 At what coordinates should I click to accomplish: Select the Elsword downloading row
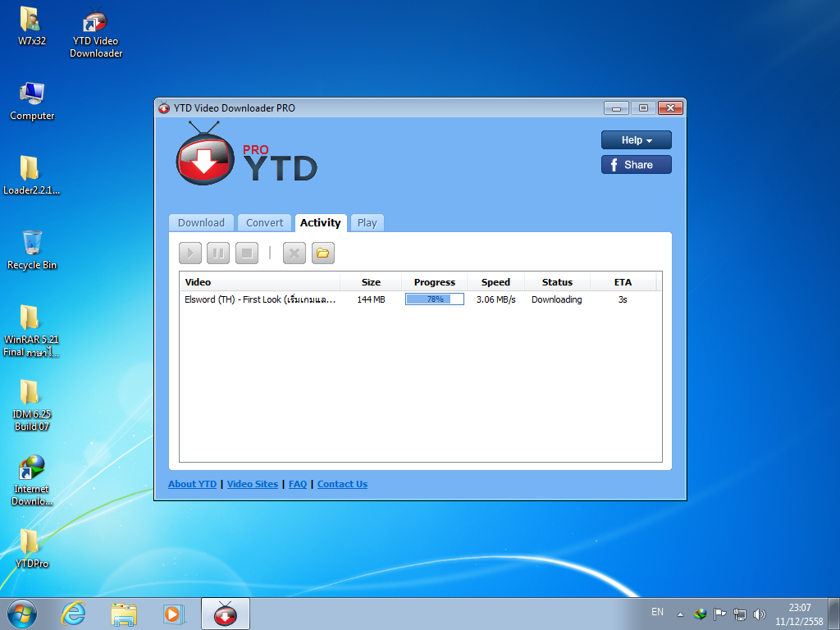(x=260, y=299)
